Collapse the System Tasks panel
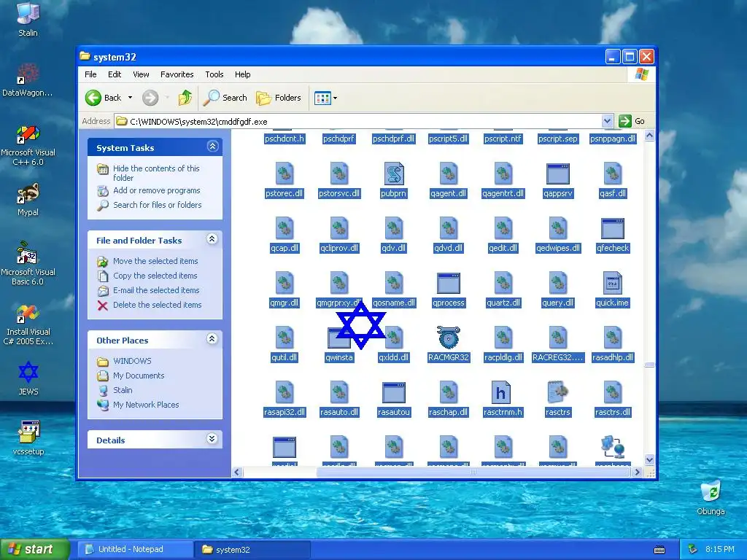The height and width of the screenshot is (560, 747). click(x=212, y=147)
